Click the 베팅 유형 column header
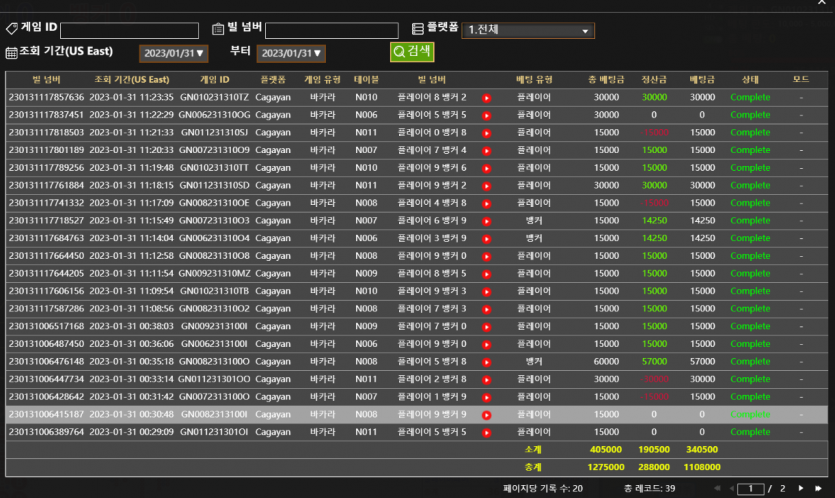835x498 pixels. tap(534, 80)
